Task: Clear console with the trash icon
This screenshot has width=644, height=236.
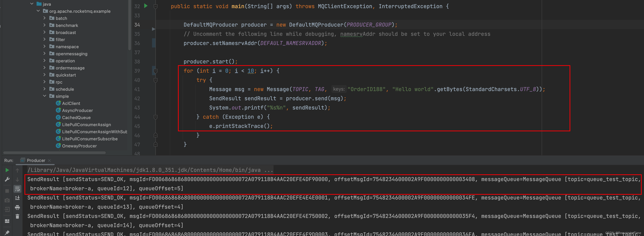Action: click(x=17, y=216)
